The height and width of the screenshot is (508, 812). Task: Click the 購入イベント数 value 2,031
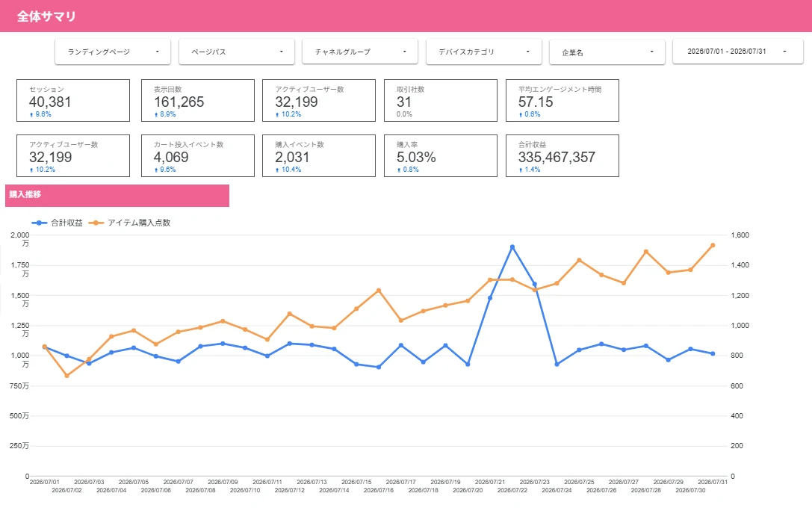click(x=292, y=158)
